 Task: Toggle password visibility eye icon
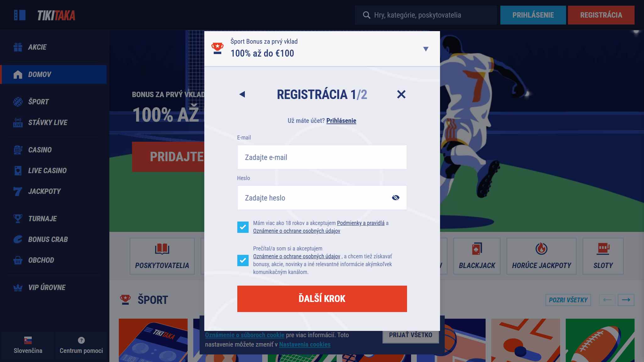(x=395, y=198)
